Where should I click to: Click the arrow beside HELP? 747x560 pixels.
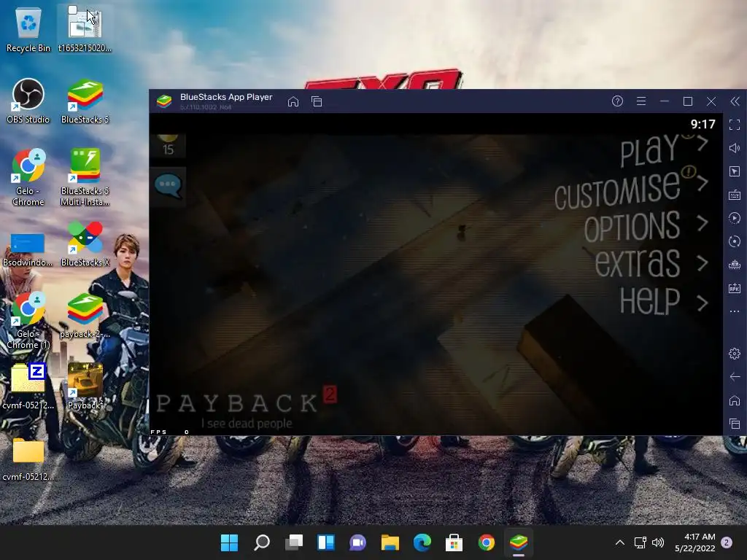(x=703, y=303)
